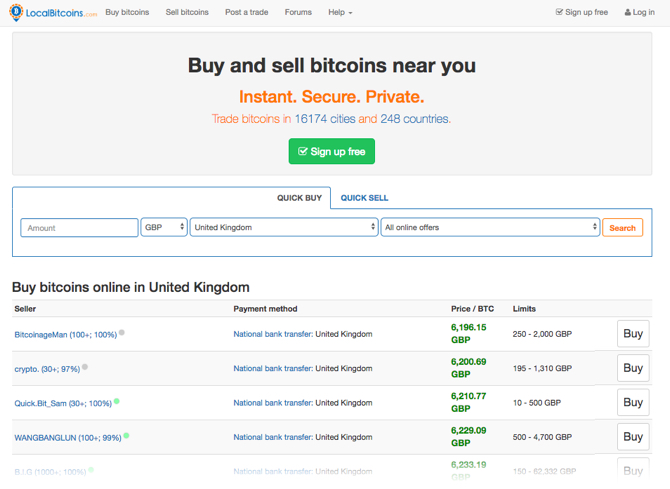
Task: Open National bank transfer link in crypto. row
Action: 273,368
